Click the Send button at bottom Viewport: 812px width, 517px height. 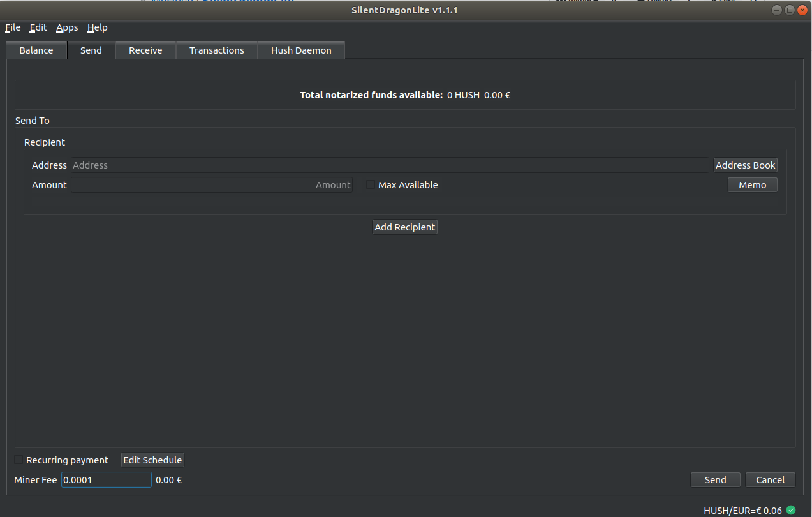[716, 480]
